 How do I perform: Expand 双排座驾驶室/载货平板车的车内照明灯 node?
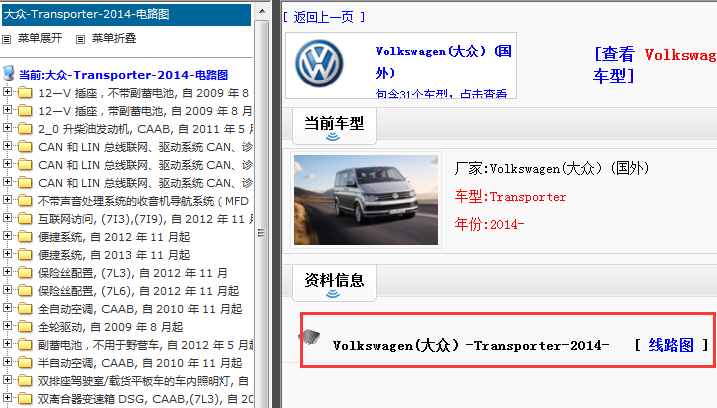7,380
